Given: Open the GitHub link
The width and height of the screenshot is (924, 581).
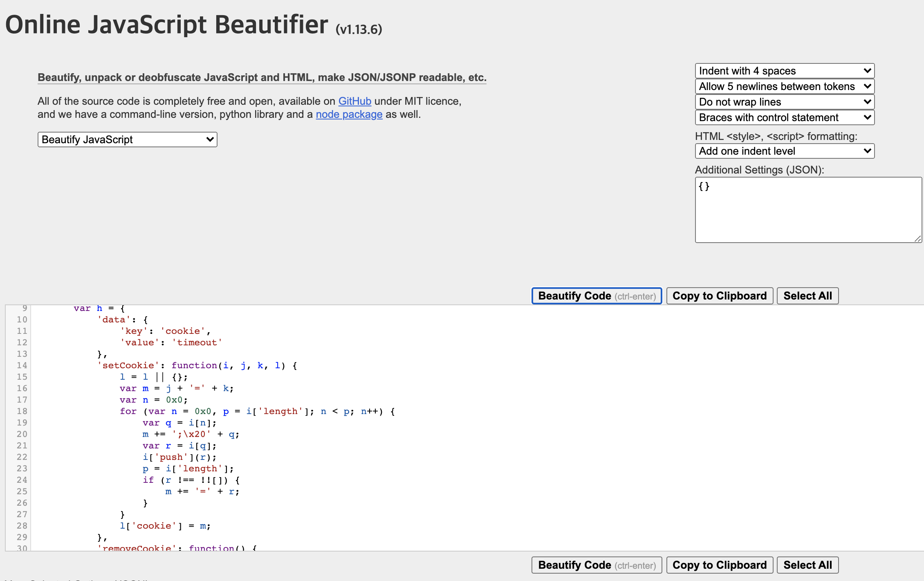Looking at the screenshot, I should coord(354,101).
